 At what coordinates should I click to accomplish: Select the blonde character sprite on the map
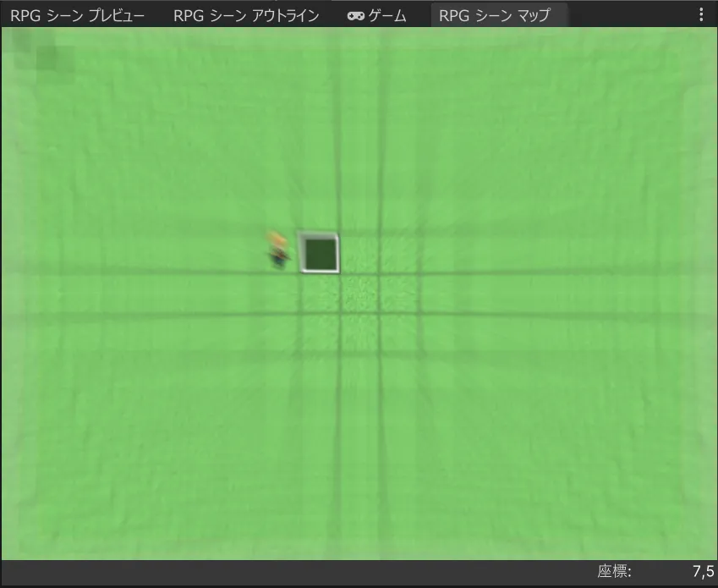[277, 250]
